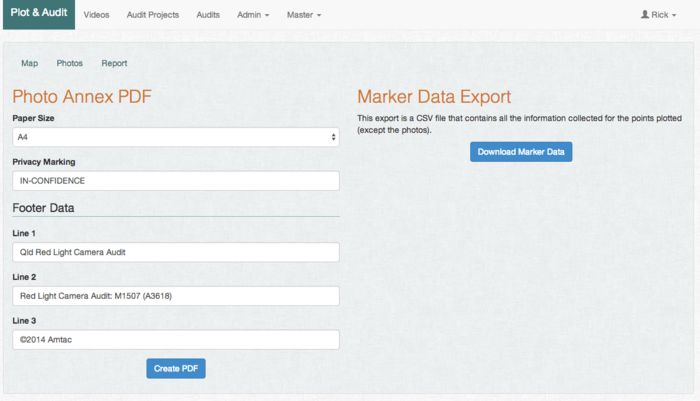Click the Master menu caret arrow

pos(319,17)
